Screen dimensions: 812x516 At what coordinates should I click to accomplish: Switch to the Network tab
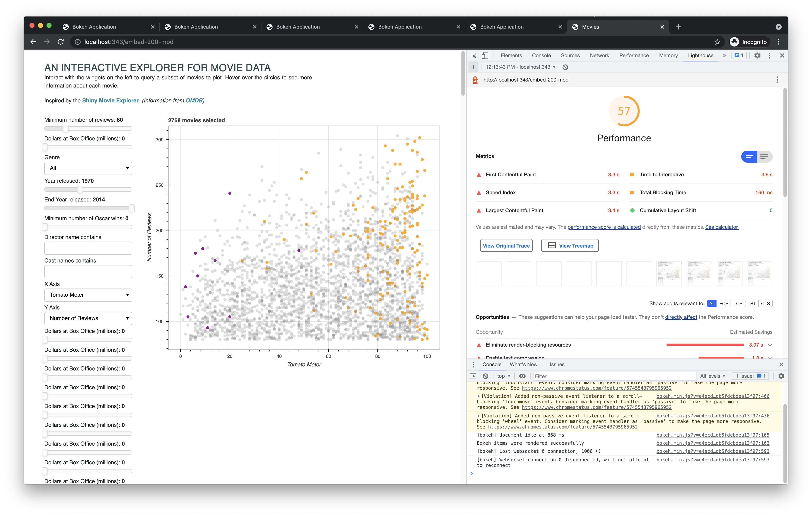[x=600, y=55]
